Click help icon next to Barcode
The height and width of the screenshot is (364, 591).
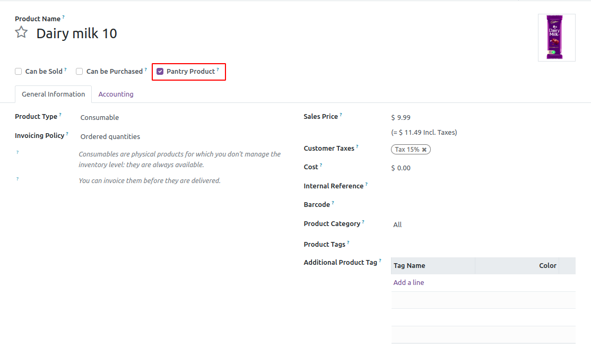pos(333,203)
